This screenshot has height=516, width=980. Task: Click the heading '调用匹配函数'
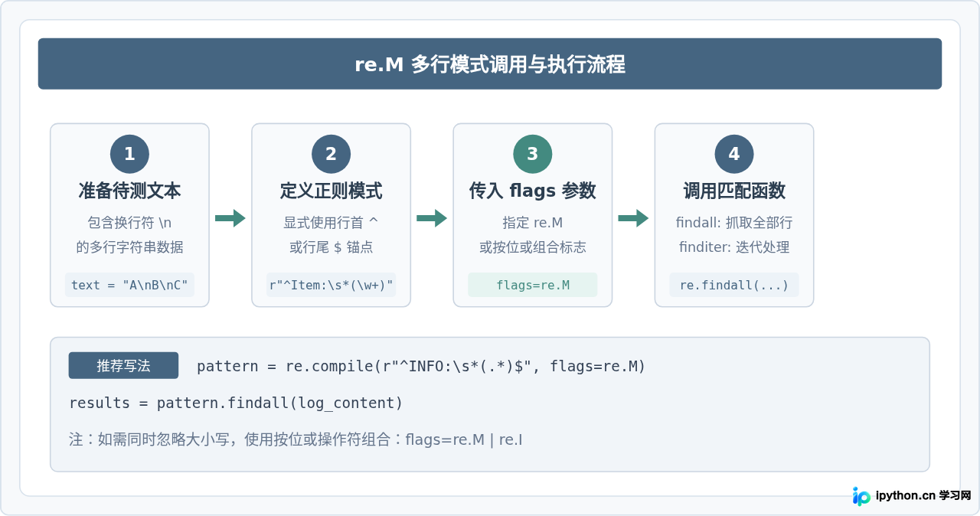pyautogui.click(x=734, y=191)
